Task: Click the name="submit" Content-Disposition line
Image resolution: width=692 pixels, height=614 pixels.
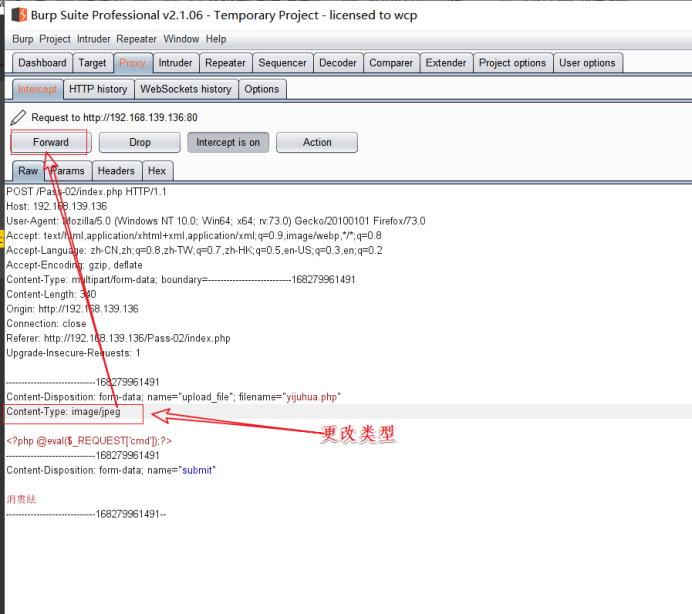Action: point(111,470)
